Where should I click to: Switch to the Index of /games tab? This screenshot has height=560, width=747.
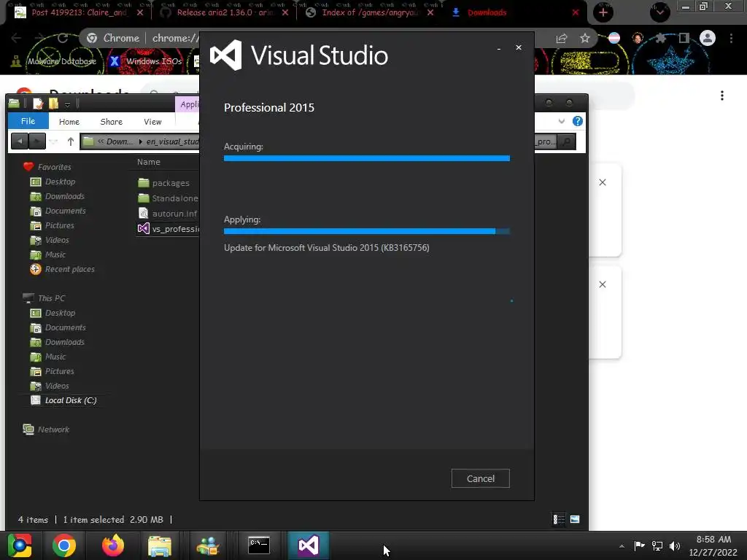pos(370,12)
